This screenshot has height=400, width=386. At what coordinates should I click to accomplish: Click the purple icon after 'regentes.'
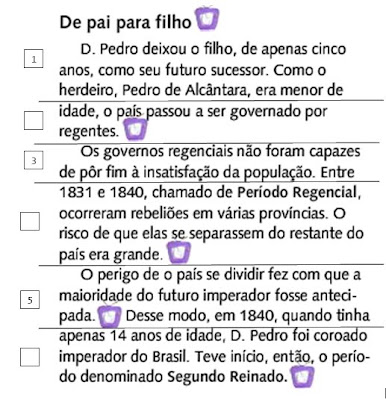coord(135,128)
